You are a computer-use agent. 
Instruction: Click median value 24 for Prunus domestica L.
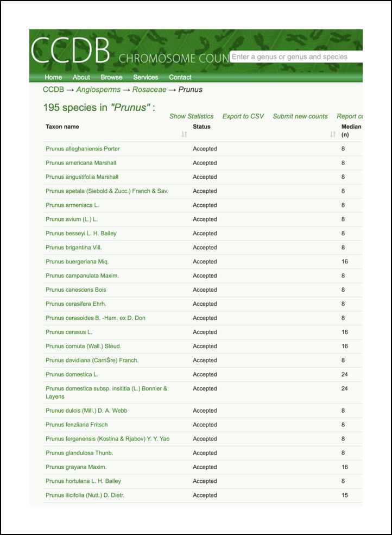(345, 374)
